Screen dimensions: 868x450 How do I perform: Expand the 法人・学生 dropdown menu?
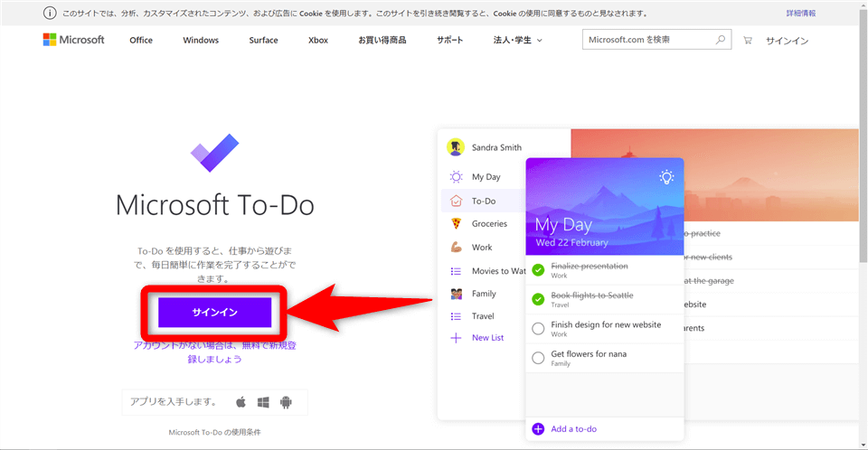point(517,41)
